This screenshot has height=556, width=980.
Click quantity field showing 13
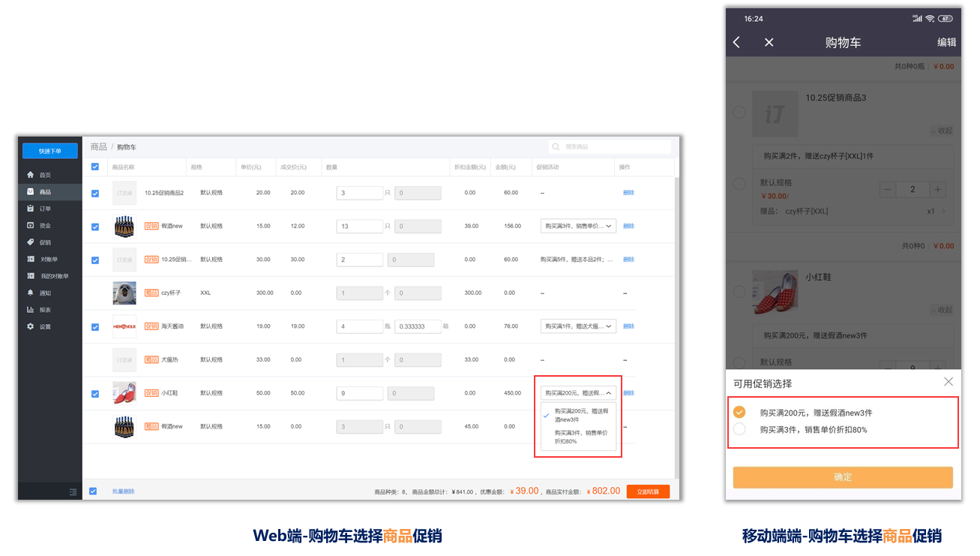tap(360, 226)
